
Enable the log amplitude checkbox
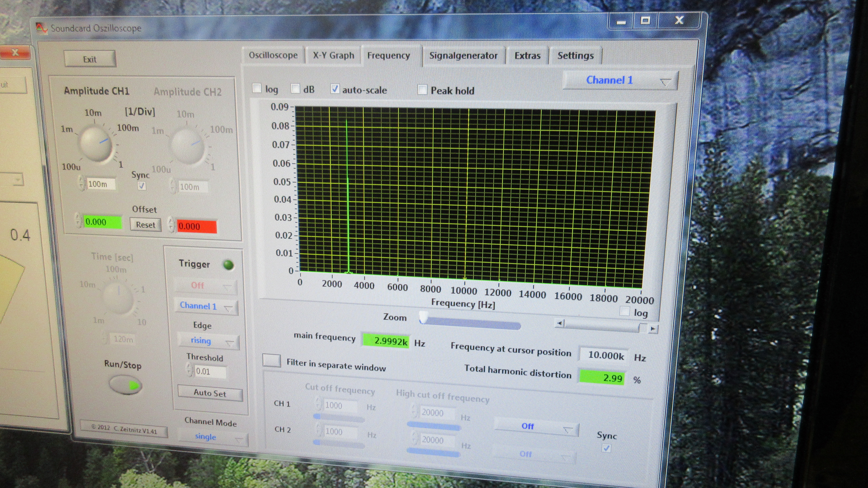point(257,88)
